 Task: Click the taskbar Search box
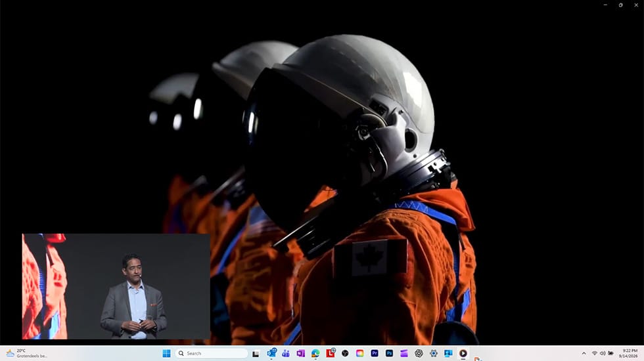tap(212, 353)
